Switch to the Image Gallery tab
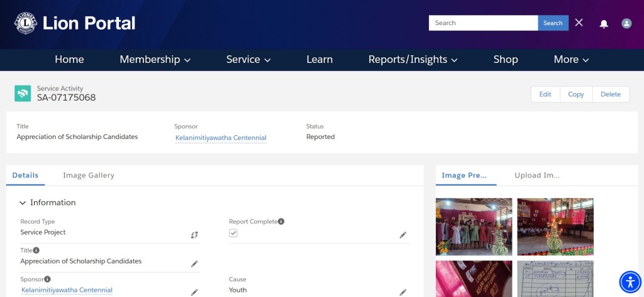The image size is (644, 297). click(89, 176)
